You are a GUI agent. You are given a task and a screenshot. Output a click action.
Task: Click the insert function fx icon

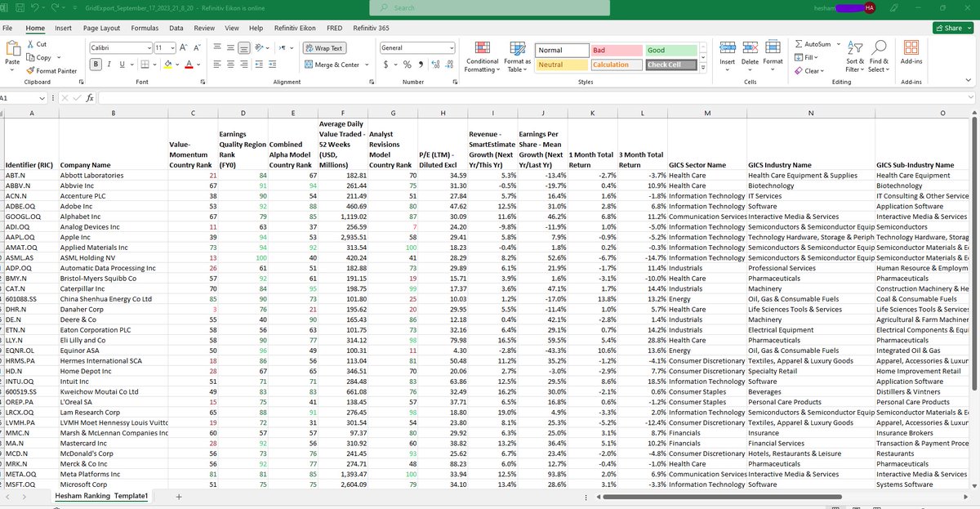point(90,98)
